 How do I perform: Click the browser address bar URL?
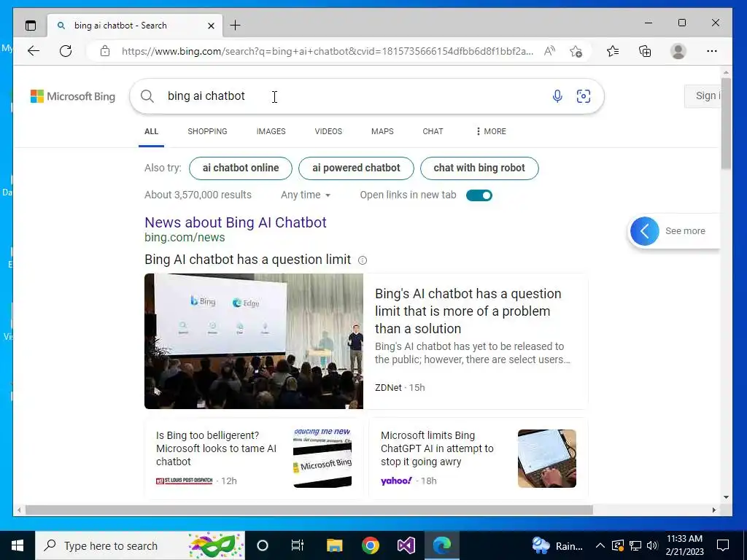pos(328,51)
